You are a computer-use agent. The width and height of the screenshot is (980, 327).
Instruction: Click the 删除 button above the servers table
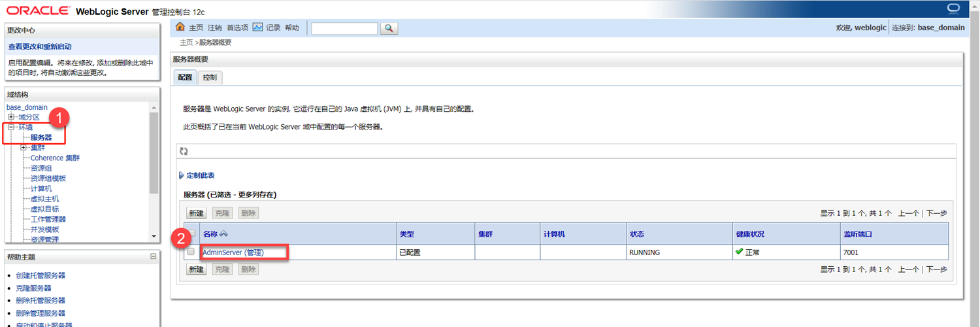[248, 213]
